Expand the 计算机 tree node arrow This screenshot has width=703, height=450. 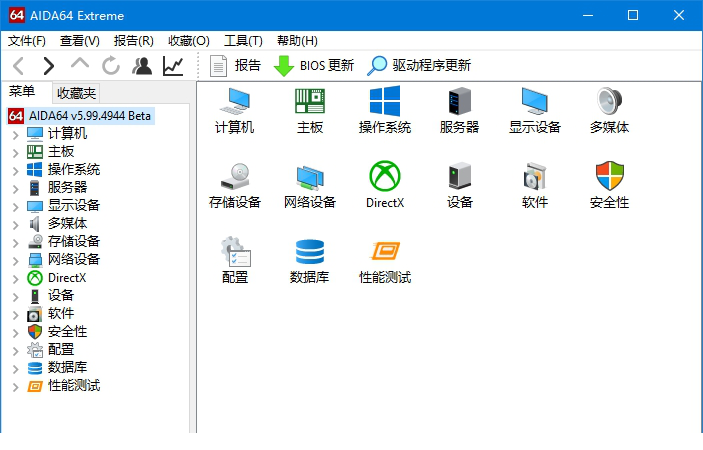16,134
